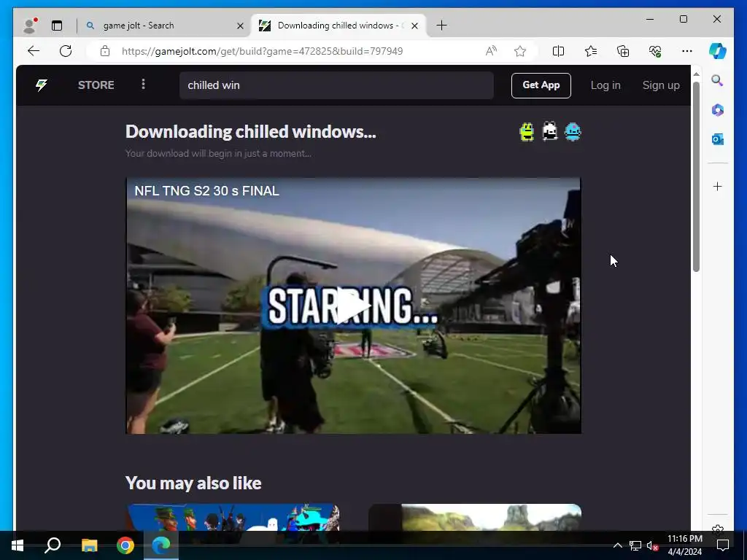
Task: Open the Favorites list icon
Action: pyautogui.click(x=591, y=51)
